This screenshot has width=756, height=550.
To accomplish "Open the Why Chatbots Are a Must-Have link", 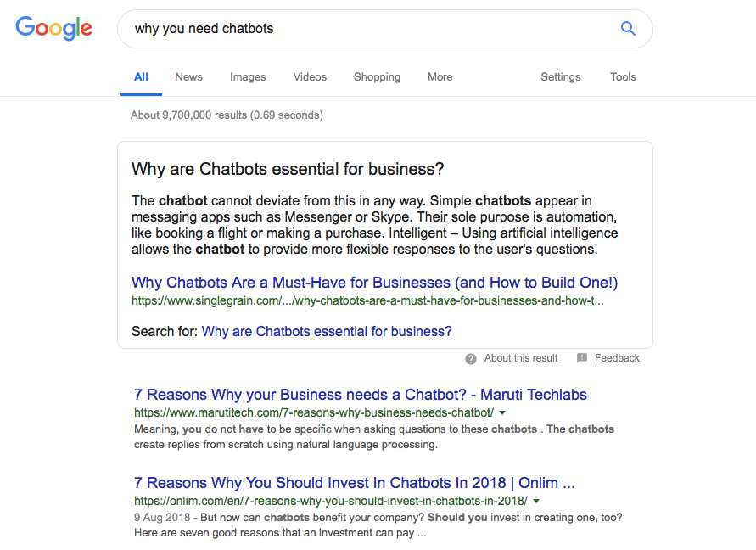I will coord(375,283).
